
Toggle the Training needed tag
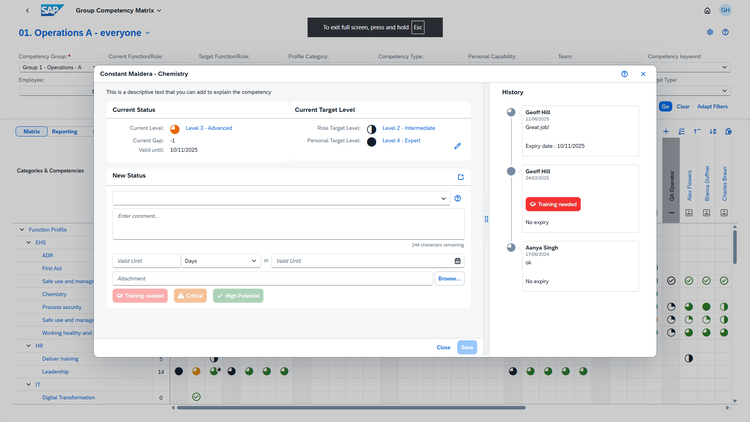coord(140,296)
